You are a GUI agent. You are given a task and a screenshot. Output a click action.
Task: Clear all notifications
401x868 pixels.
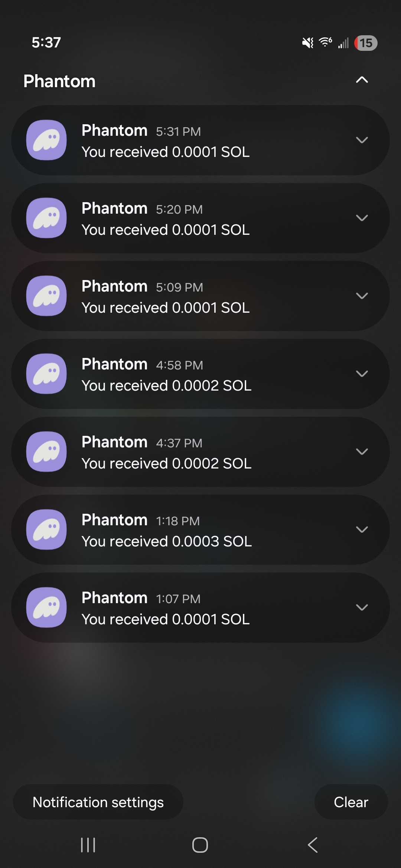351,802
